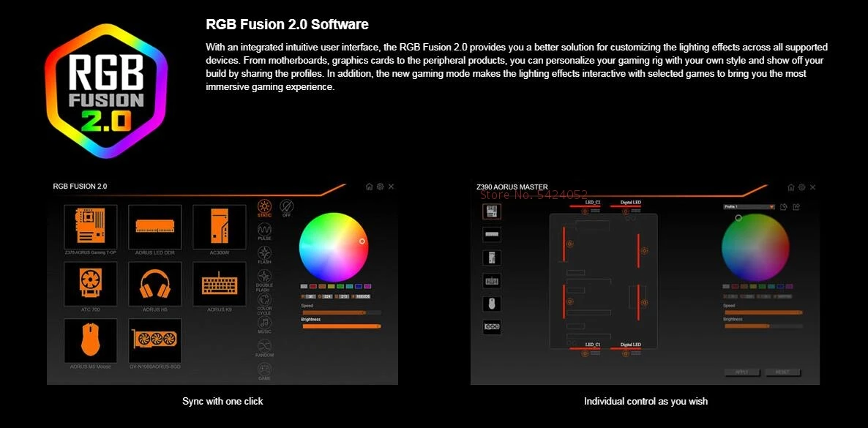Open settings gear in Z390 AORUS MASTER window
The image size is (868, 428).
[801, 187]
